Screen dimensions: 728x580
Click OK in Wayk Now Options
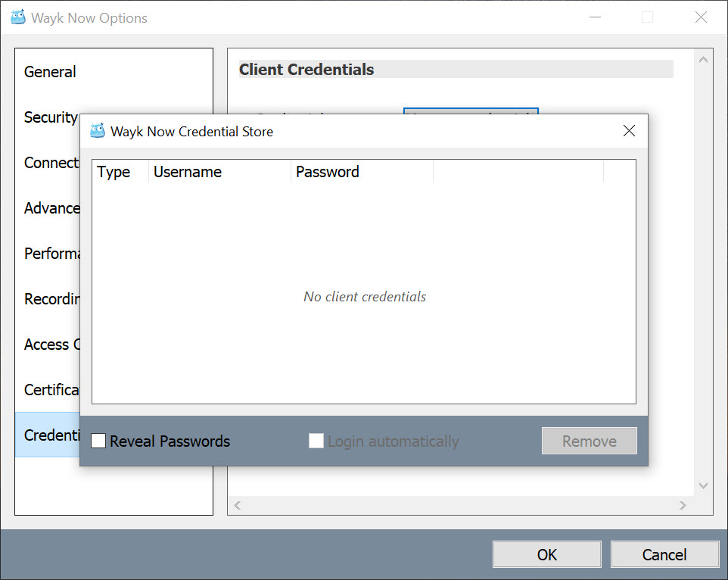pos(547,554)
